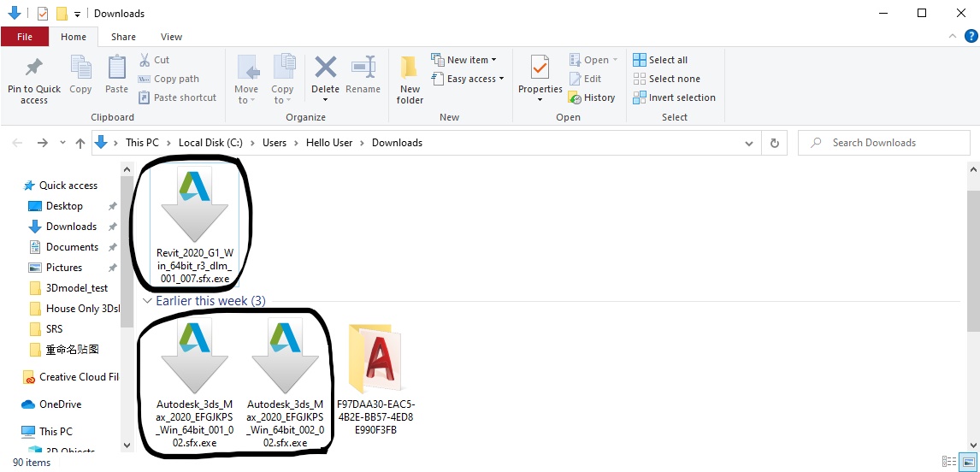980x472 pixels.
Task: Collapse the ribbon with the chevron
Action: (953, 36)
